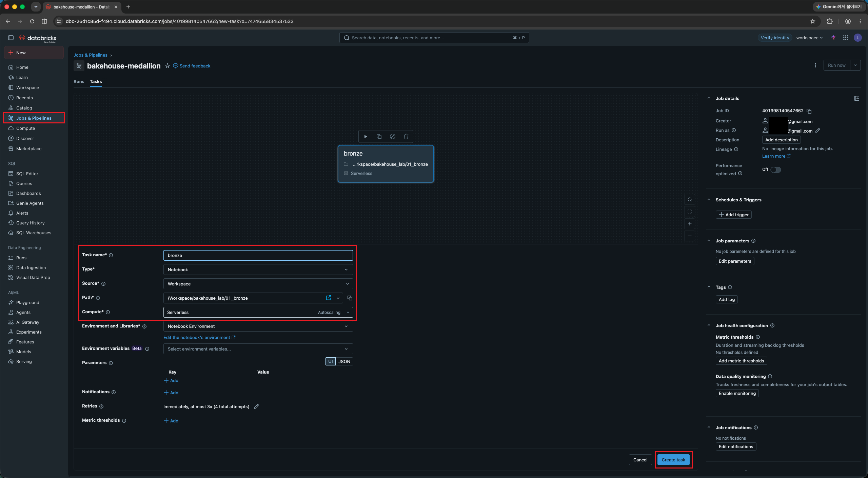Open the Source dropdown showing Workspace
868x478 pixels.
pyautogui.click(x=258, y=284)
